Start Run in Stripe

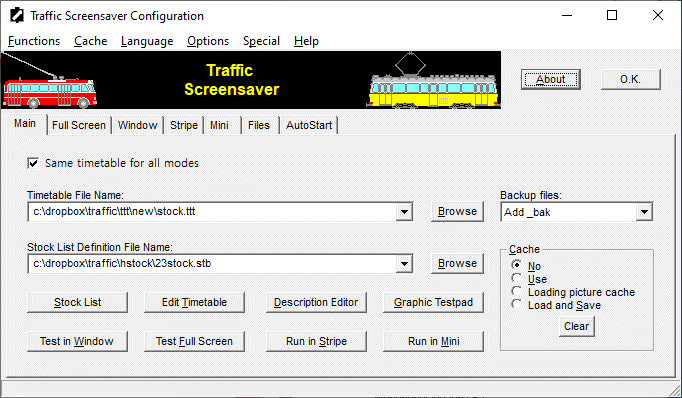pos(316,341)
